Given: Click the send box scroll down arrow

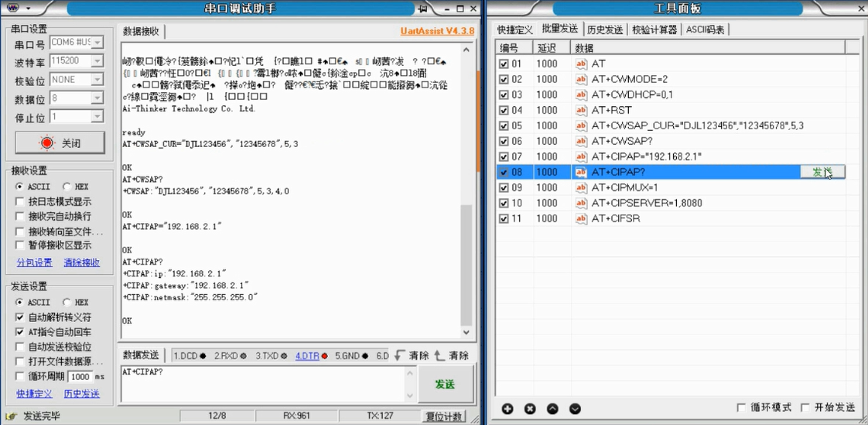Looking at the screenshot, I should click(410, 396).
